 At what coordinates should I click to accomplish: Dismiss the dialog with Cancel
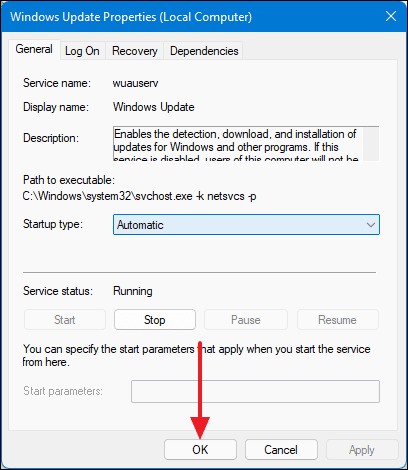(281, 450)
